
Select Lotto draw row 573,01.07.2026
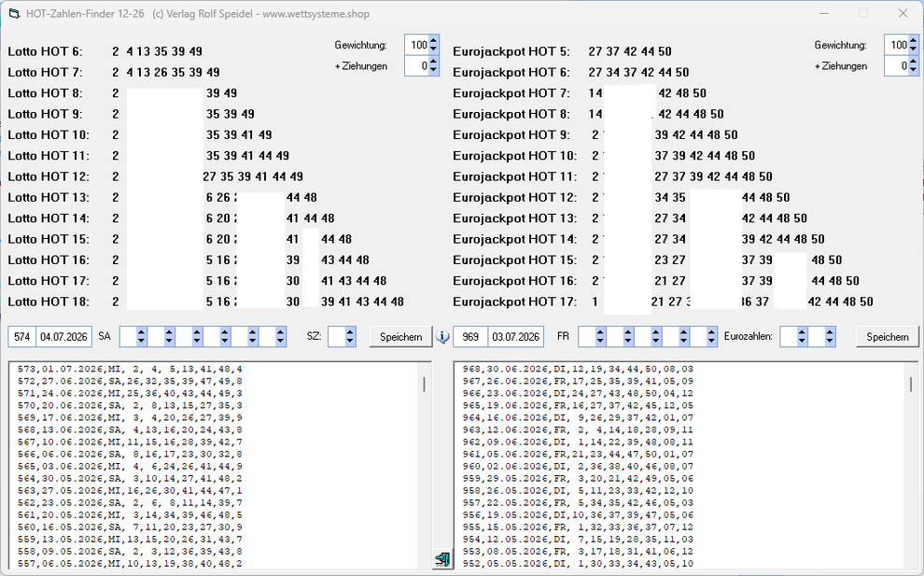pos(130,369)
